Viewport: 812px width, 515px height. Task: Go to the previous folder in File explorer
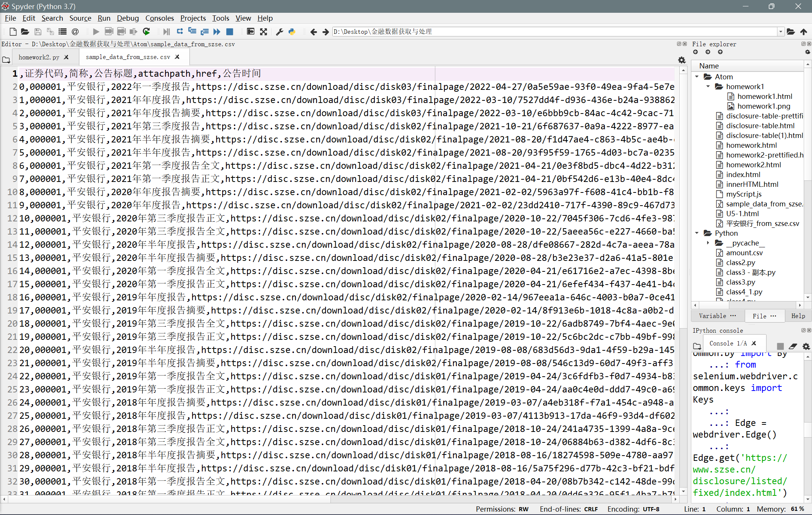695,52
